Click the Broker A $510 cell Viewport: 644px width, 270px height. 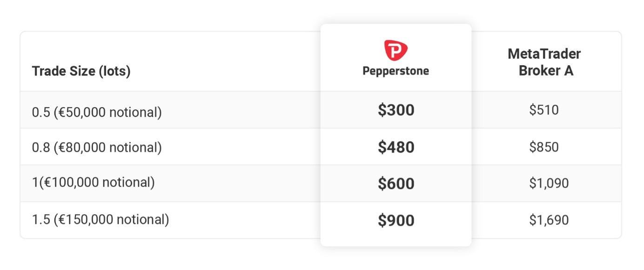[x=544, y=110]
